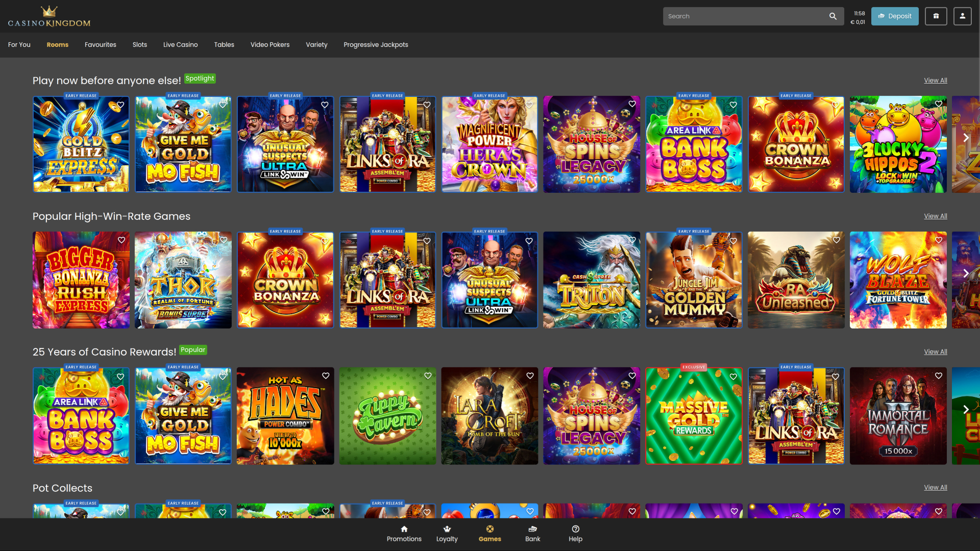Open Promotions from the bottom bar
The height and width of the screenshot is (551, 980).
point(404,533)
